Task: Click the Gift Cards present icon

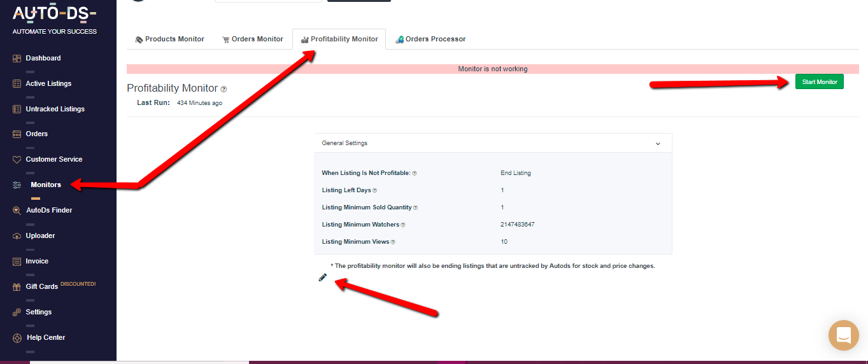Action: tap(17, 287)
